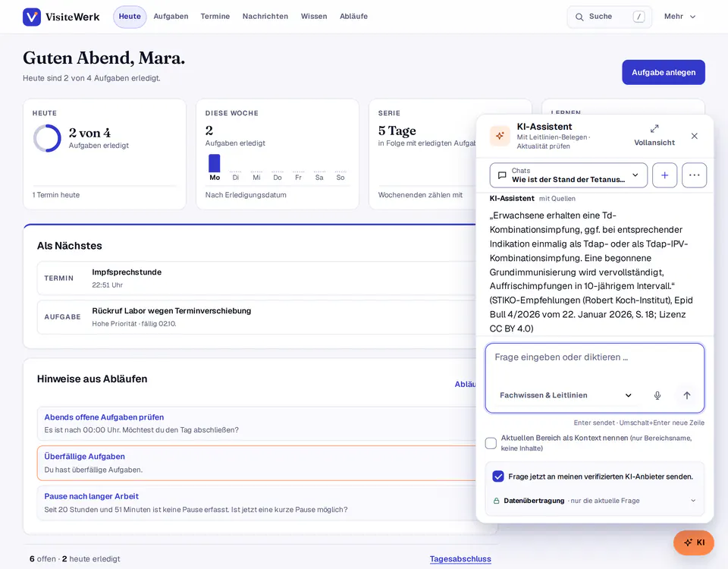Switch to the Heute tab
The height and width of the screenshot is (569, 728).
[x=130, y=17]
